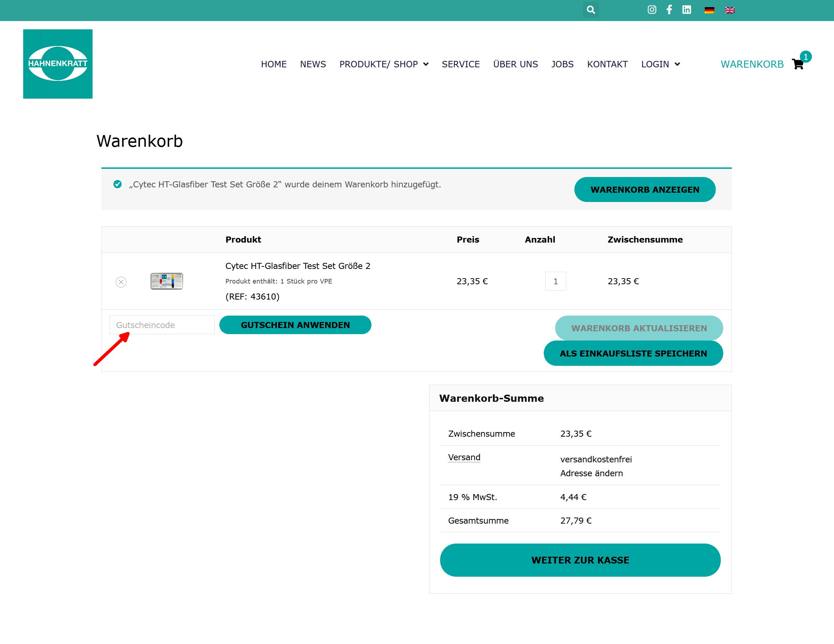This screenshot has height=644, width=834.
Task: Click the quantity field showing 1
Action: click(x=555, y=281)
